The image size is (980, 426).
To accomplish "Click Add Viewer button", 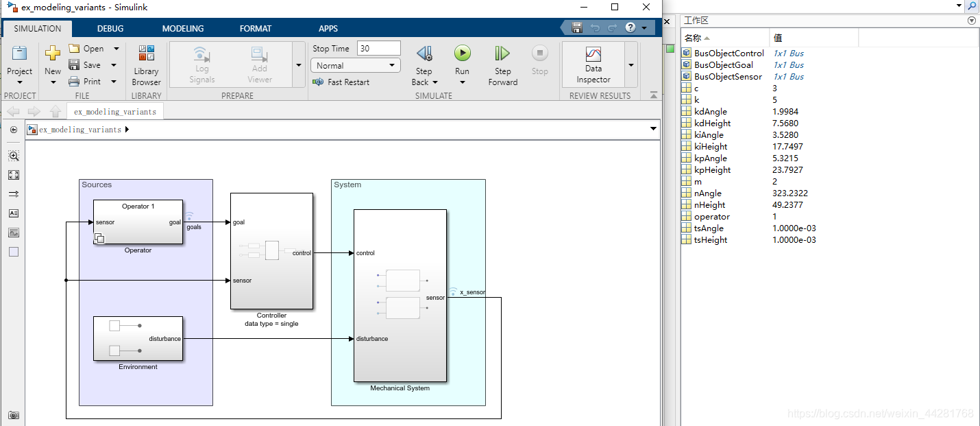I will 259,65.
